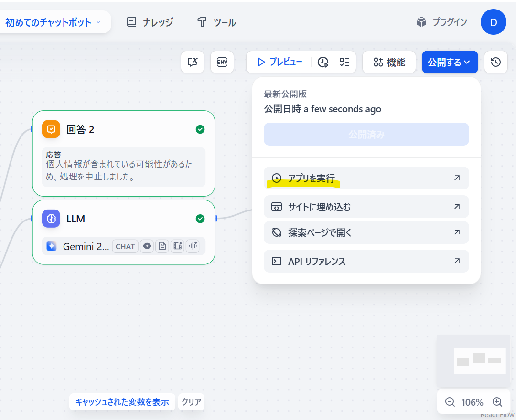Viewport: 516px width, 420px height.
Task: Click the purple LLM node icon
Action: tap(51, 219)
